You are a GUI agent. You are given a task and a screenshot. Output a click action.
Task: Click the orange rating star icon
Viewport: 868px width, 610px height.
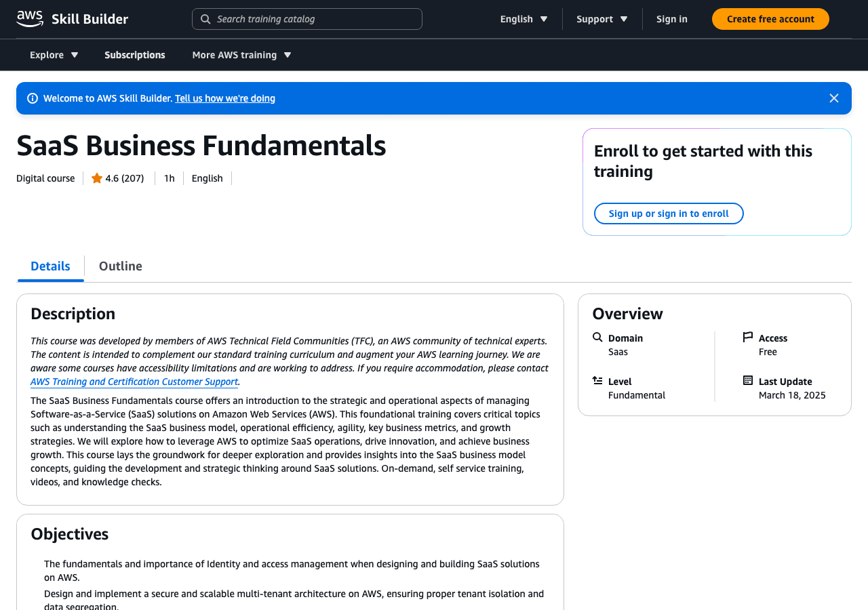pos(97,178)
